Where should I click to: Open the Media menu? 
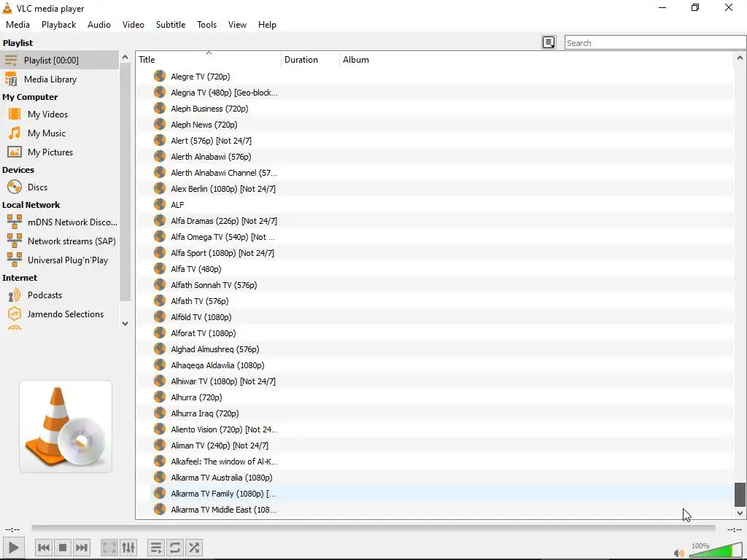18,25
